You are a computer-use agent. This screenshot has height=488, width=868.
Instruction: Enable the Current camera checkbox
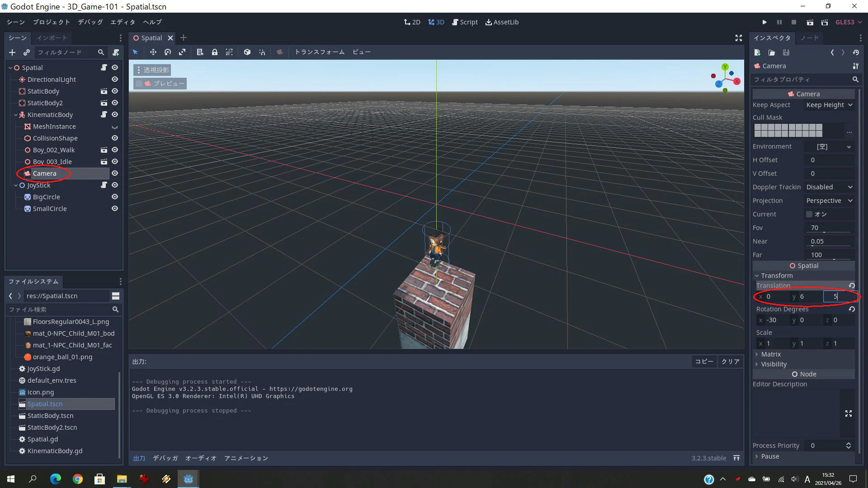(x=809, y=214)
